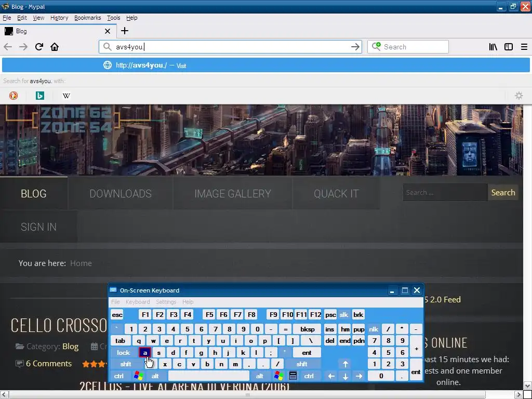Toggle the left ctrl key
This screenshot has width=532, height=399.
(x=119, y=376)
